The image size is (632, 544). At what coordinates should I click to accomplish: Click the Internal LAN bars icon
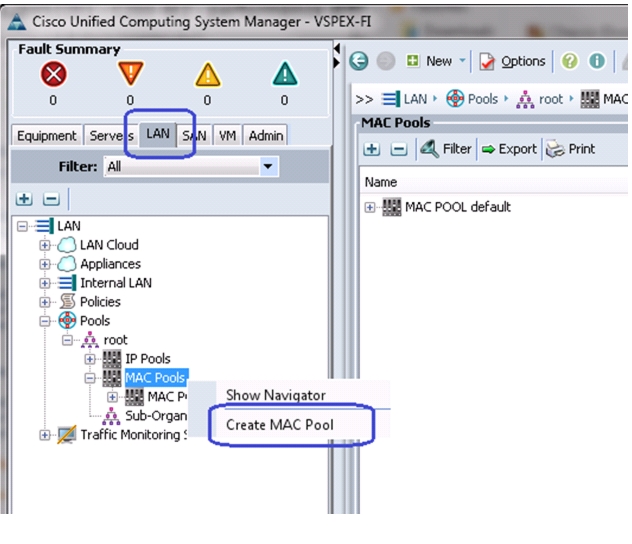tap(67, 283)
